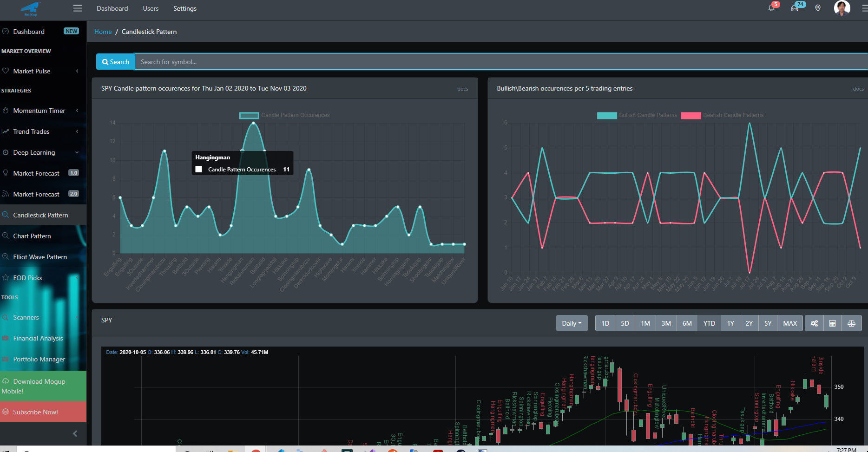This screenshot has width=868, height=452.
Task: Click the Deep Learning icon
Action: tap(6, 152)
